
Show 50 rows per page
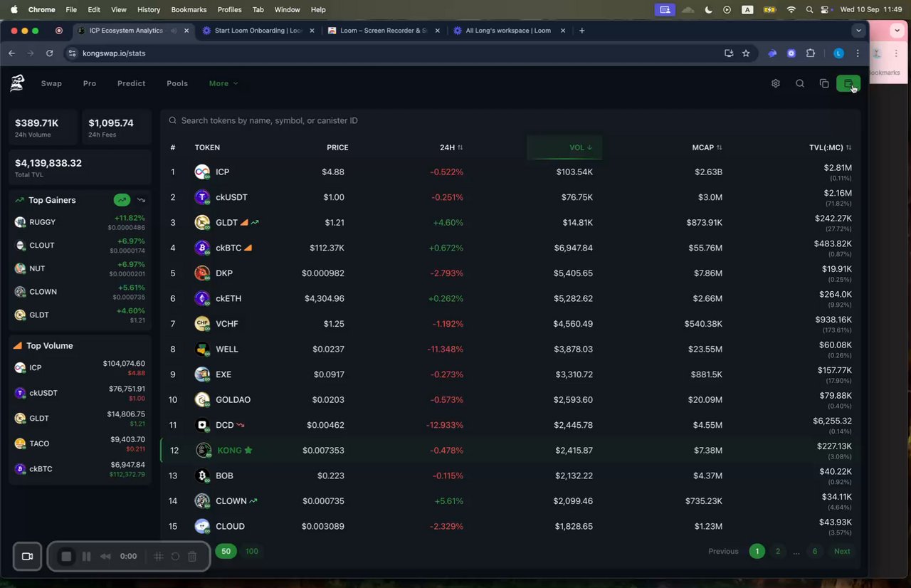[226, 551]
